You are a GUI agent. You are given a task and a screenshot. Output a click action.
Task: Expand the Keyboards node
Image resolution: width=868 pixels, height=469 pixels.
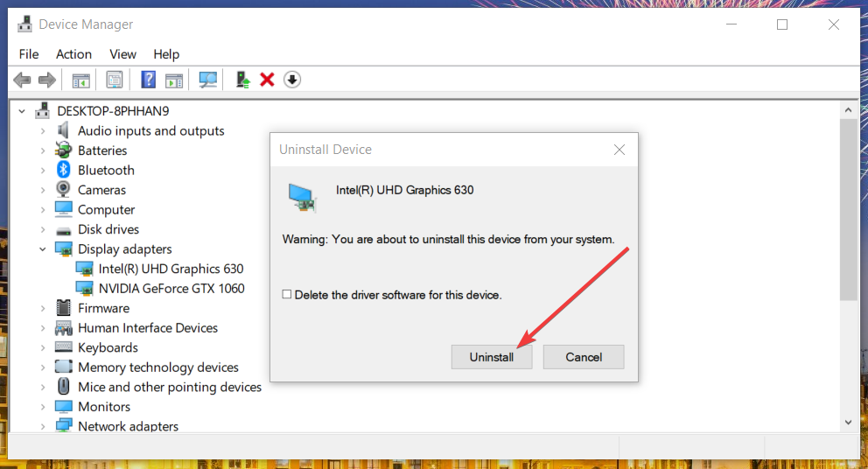click(43, 347)
